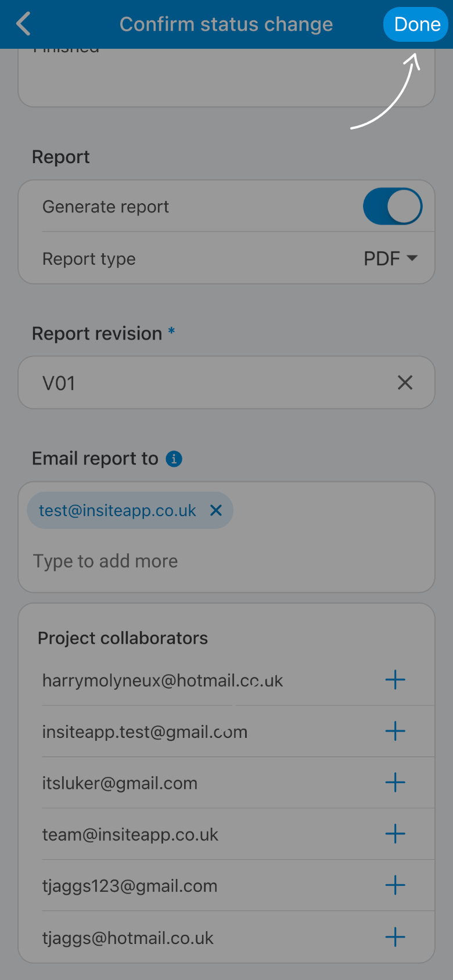Add insiteapp.test@gmail.com with plus icon
453x980 pixels.
coord(396,732)
